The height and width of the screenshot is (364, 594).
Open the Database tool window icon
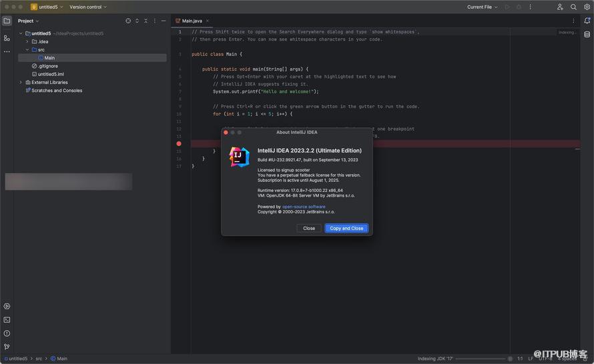click(587, 34)
